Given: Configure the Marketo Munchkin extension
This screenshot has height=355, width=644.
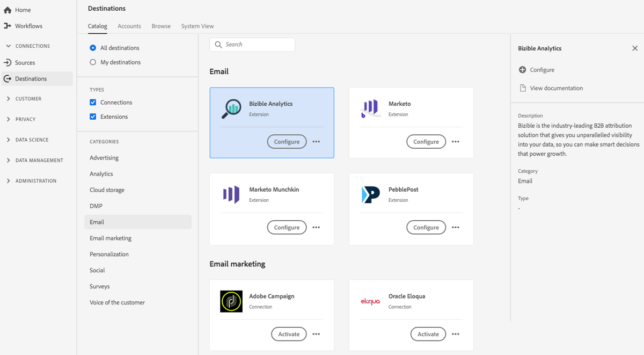Looking at the screenshot, I should 287,227.
